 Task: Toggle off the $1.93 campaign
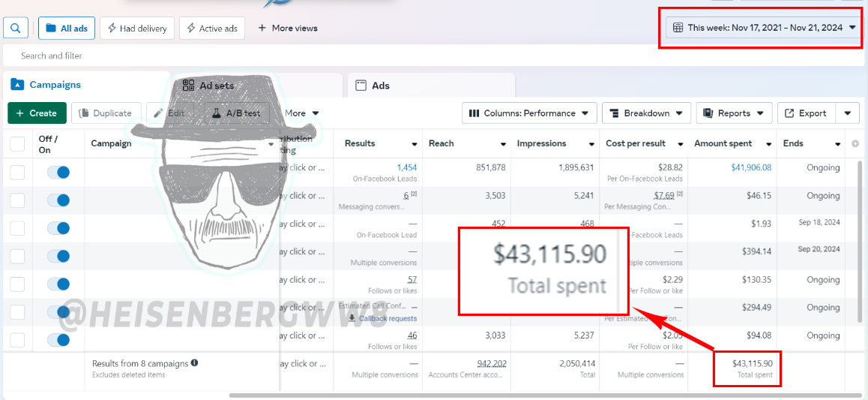pos(58,227)
